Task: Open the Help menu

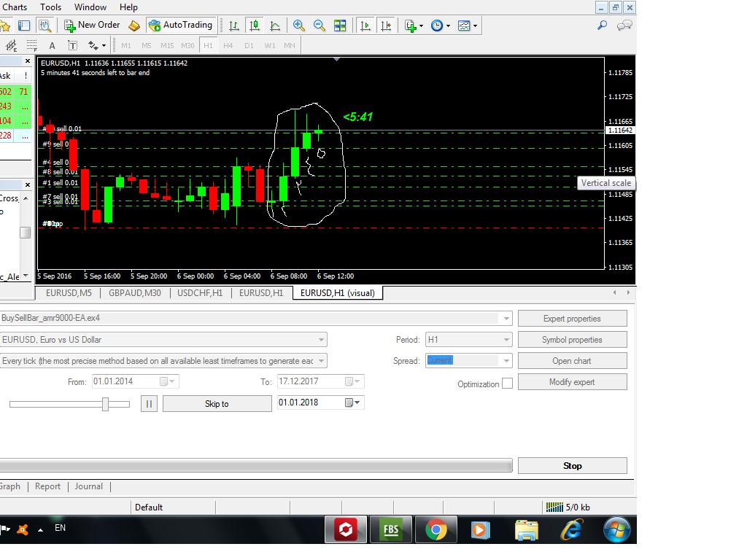Action: (x=128, y=7)
